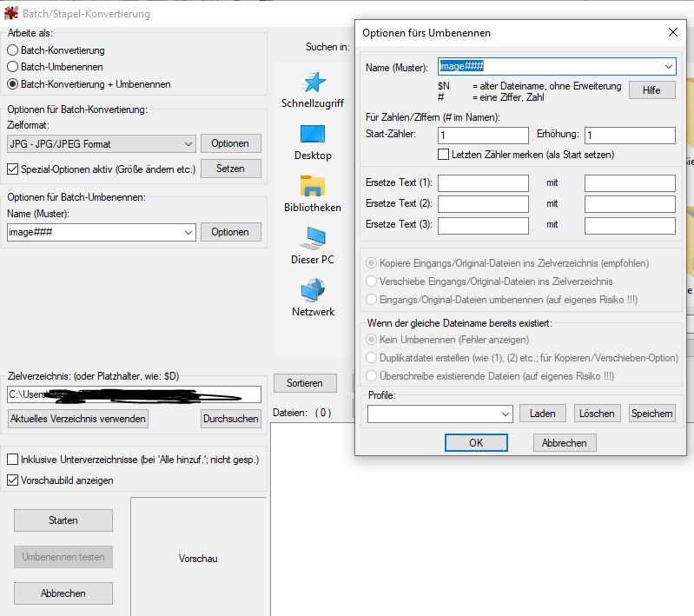Confirm dialog with OK button
The width and height of the screenshot is (694, 616).
coord(476,443)
